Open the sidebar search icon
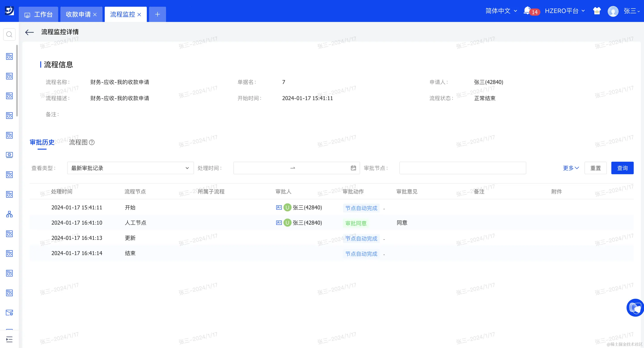The width and height of the screenshot is (644, 348). coord(9,34)
